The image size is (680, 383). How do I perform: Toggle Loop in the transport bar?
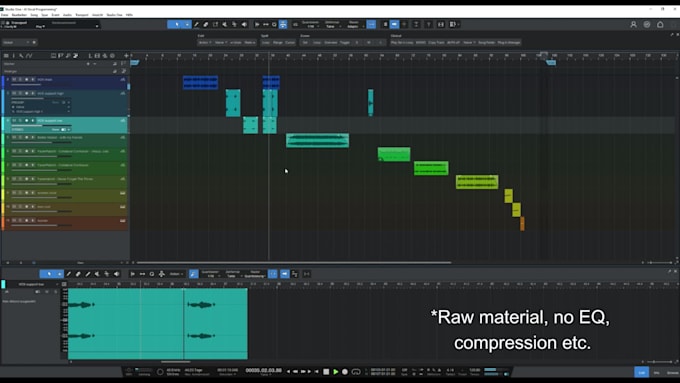[356, 372]
